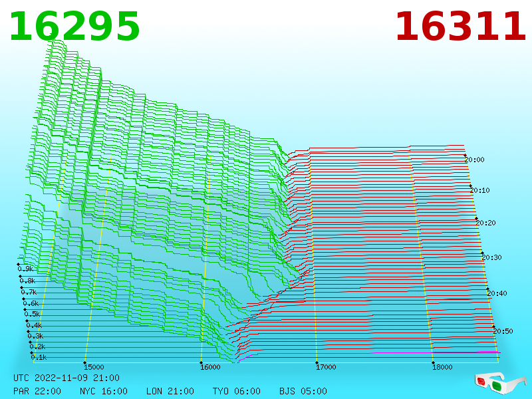Select the 17000 price axis label

click(326, 367)
